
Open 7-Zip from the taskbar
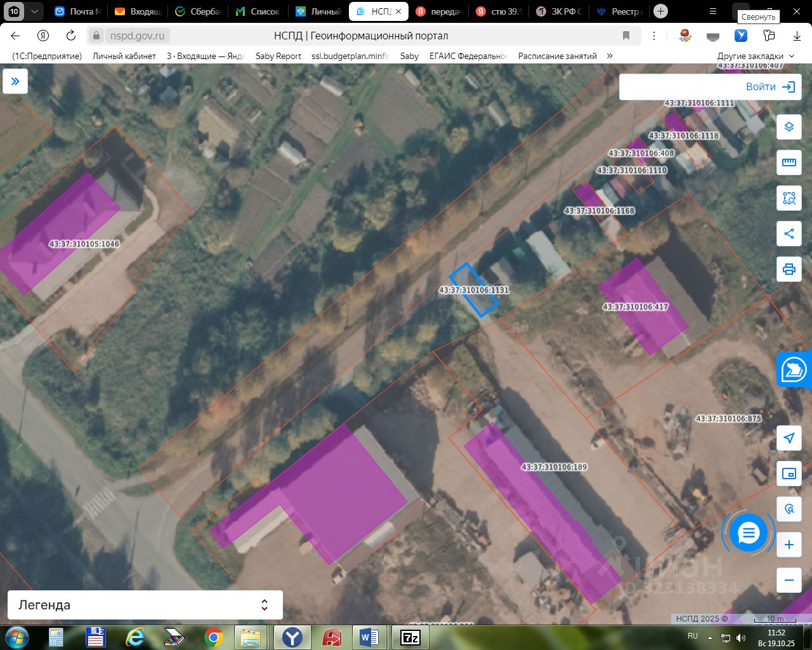pos(410,637)
